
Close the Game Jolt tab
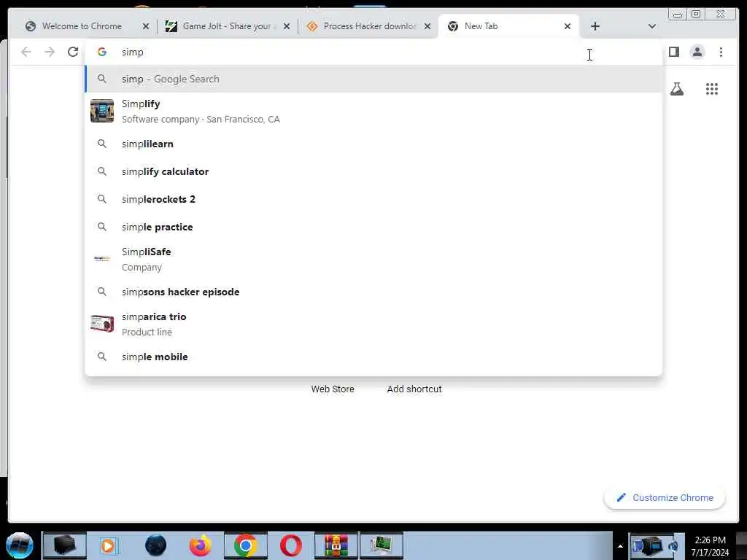pos(287,27)
